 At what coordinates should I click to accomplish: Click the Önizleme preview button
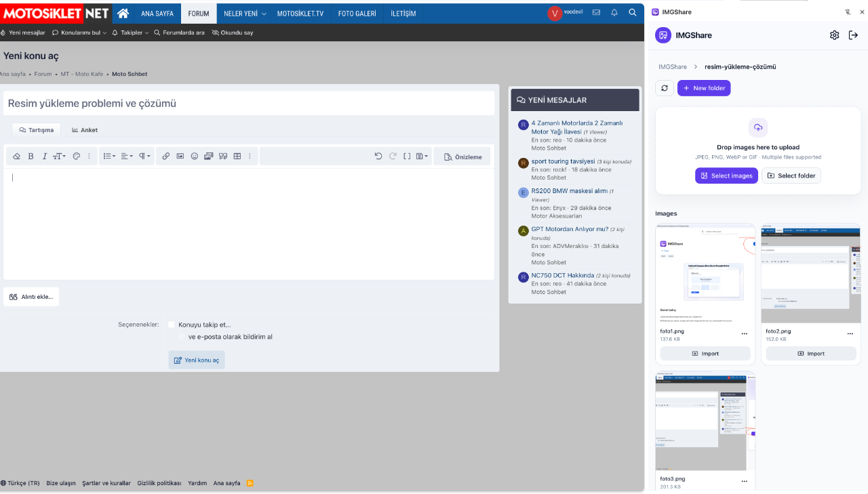(462, 157)
